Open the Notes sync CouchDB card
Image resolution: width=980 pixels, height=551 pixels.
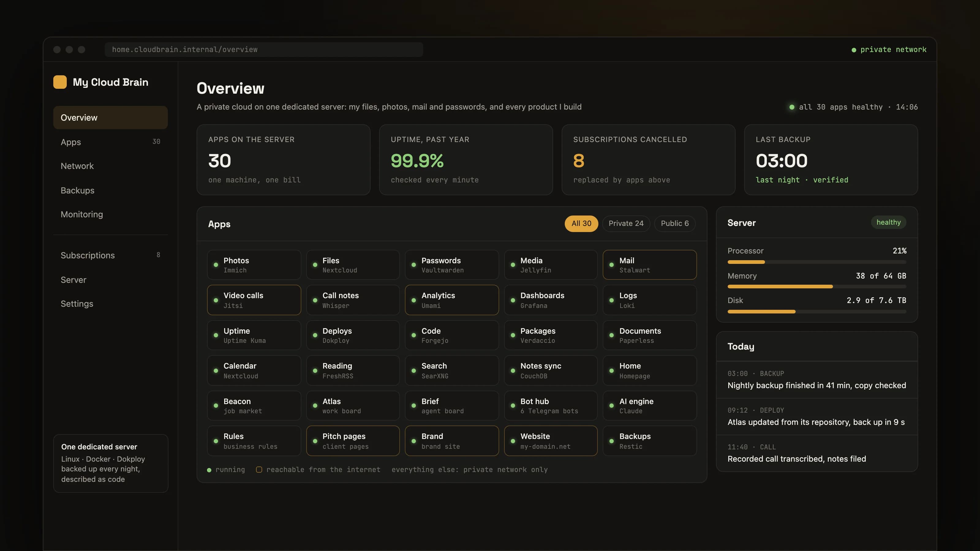point(551,370)
